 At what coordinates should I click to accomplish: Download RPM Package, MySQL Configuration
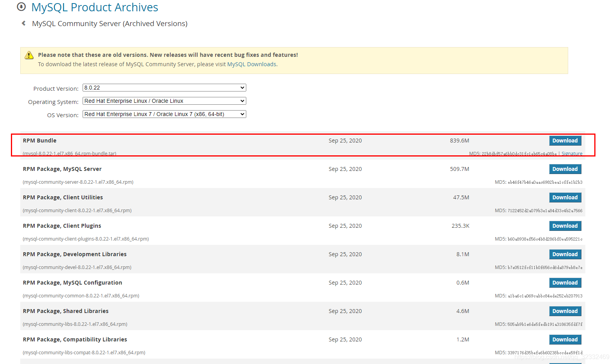coord(565,283)
